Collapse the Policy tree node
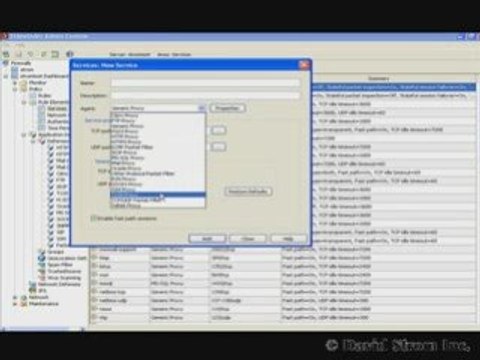Viewport: 480px width, 360px height. click(15, 89)
